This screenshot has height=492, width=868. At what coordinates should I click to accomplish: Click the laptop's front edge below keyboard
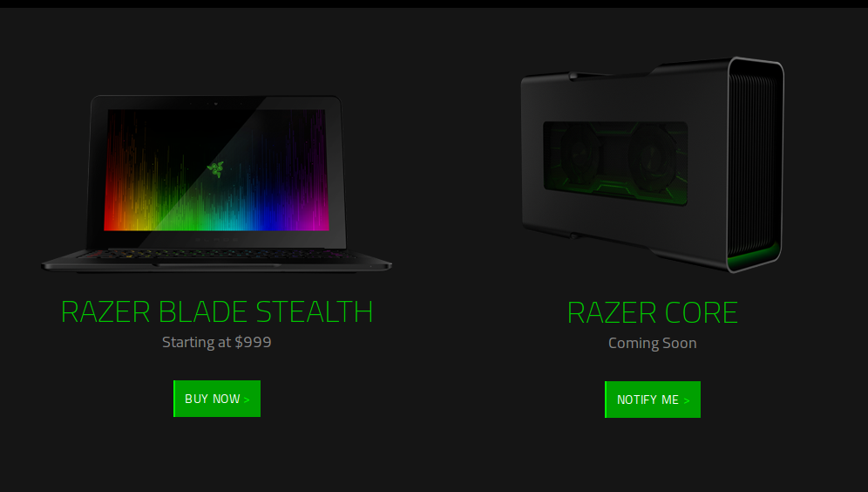(x=217, y=267)
